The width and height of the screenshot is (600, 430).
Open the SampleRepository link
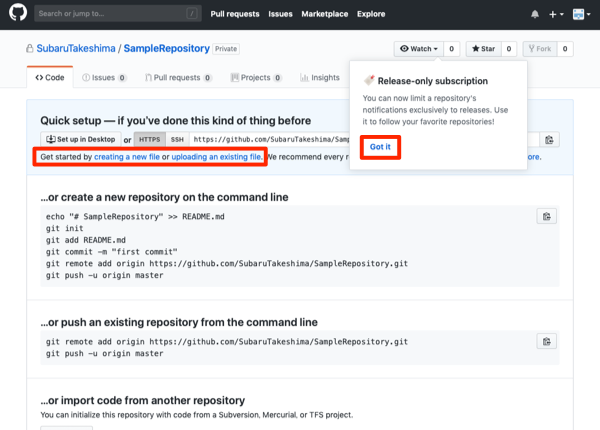(166, 49)
